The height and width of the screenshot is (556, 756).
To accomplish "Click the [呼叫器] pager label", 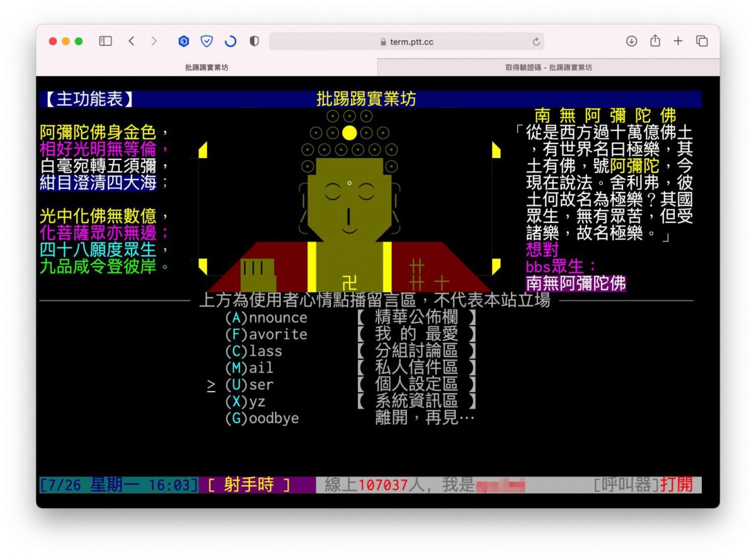I will (626, 485).
